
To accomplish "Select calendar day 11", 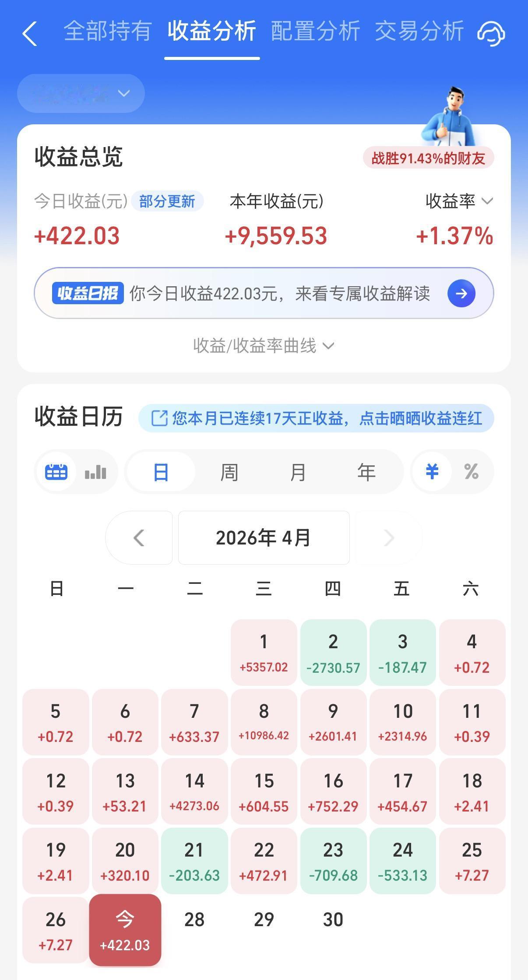I will (472, 722).
